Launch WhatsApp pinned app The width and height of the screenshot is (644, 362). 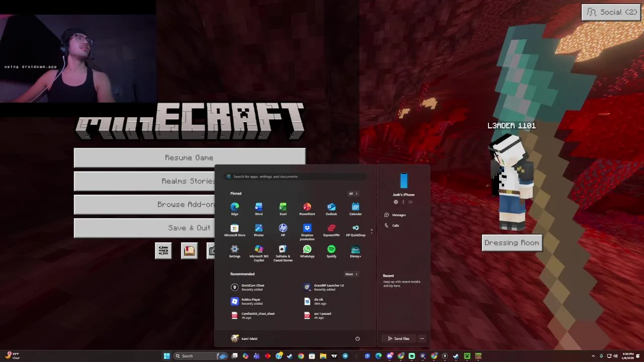(307, 251)
